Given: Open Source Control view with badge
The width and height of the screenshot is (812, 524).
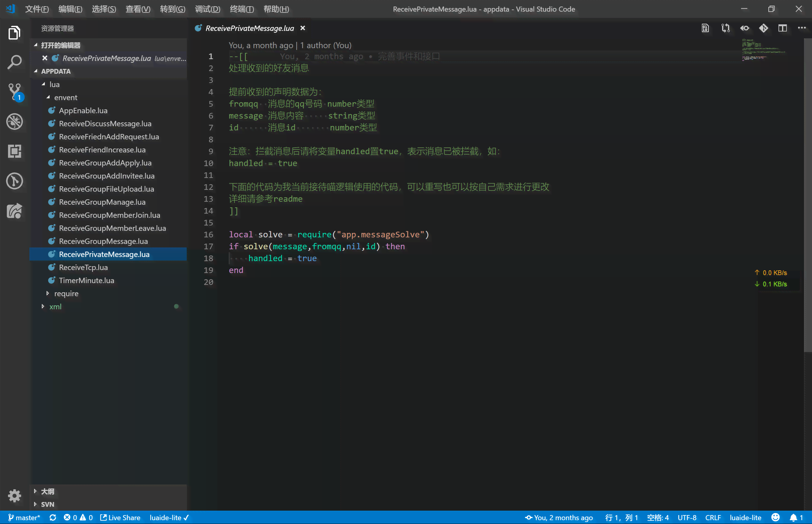Looking at the screenshot, I should pos(15,92).
